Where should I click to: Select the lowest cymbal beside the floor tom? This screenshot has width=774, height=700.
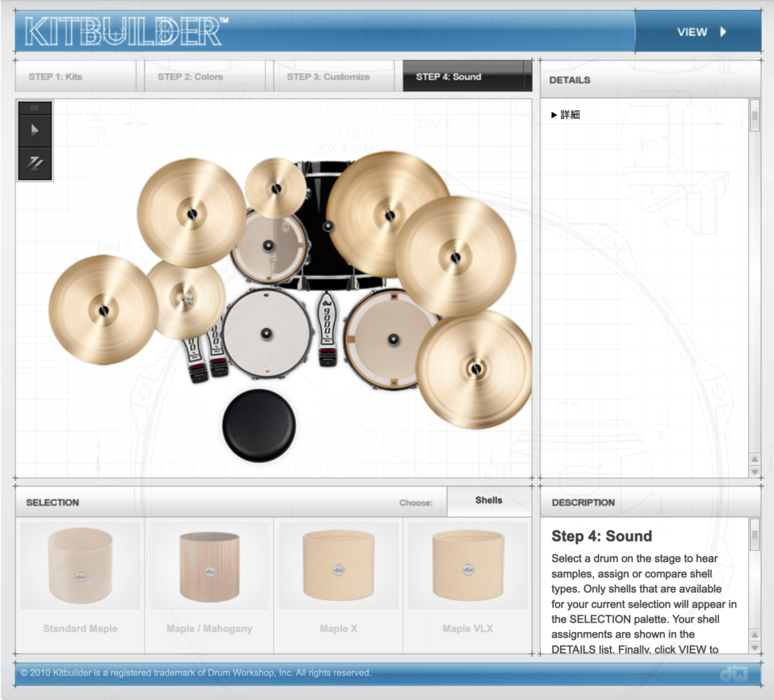475,369
